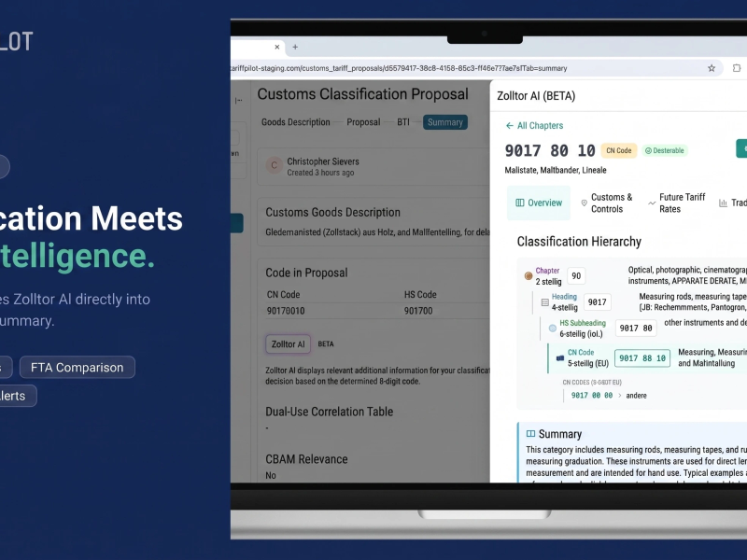Click the Dual-Use Correlation Table heading

click(330, 412)
